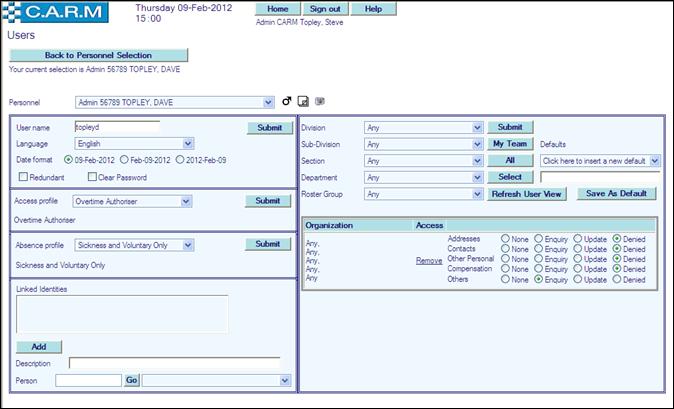The image size is (674, 409).
Task: Click the grey card icon beside Personnel
Action: click(x=319, y=101)
